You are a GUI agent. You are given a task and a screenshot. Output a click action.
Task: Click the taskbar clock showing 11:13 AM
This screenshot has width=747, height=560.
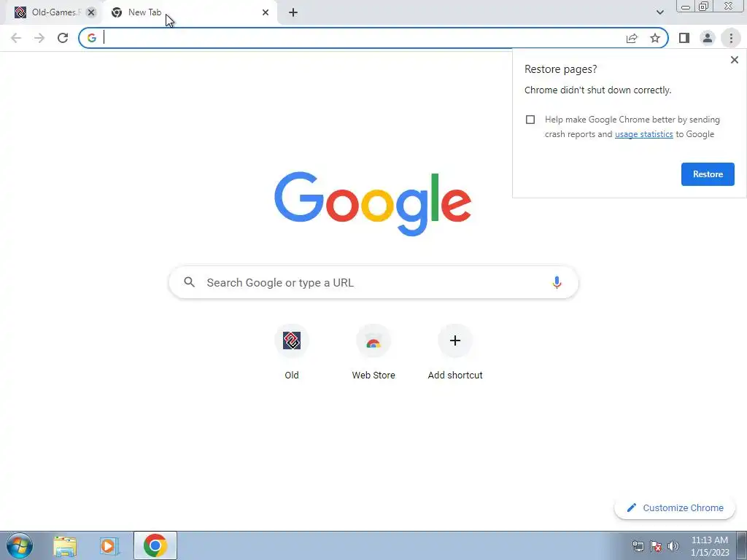710,546
